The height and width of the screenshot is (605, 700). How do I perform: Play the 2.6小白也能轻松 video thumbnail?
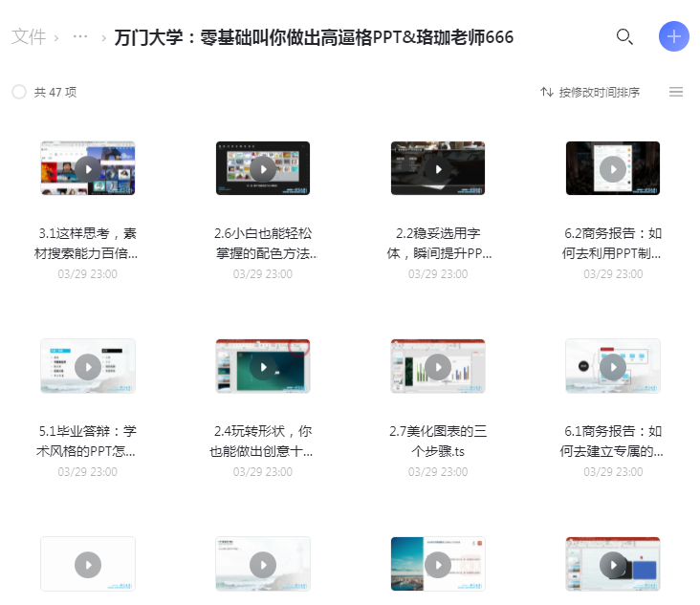(263, 169)
